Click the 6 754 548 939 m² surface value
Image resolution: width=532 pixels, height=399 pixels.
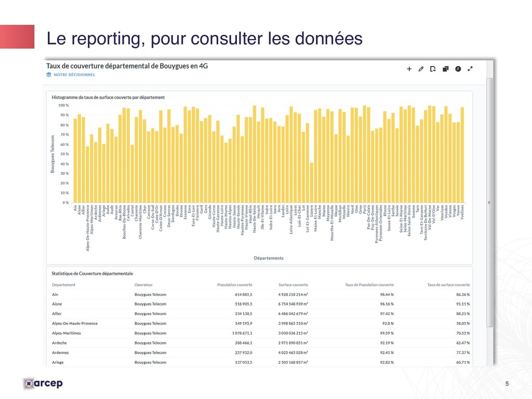point(293,304)
